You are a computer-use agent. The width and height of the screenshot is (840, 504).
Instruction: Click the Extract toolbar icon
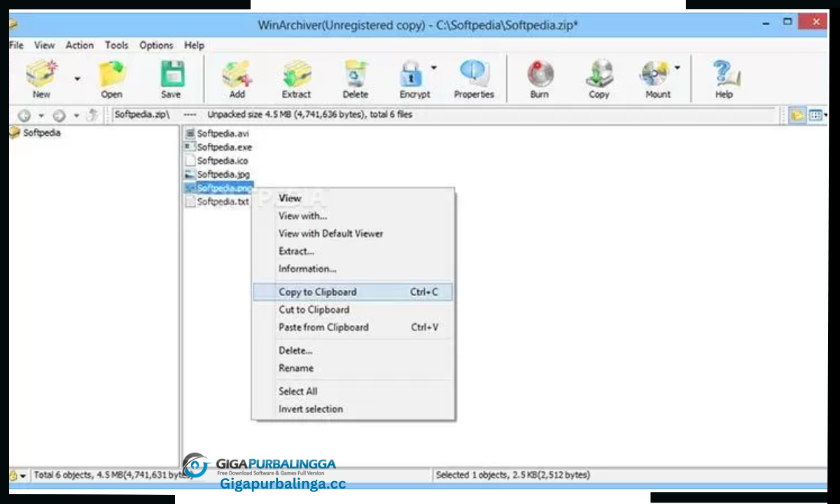pos(296,74)
